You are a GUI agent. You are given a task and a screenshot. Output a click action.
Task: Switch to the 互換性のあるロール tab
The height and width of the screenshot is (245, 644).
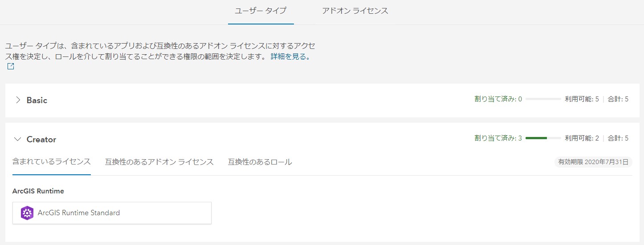[x=260, y=162]
